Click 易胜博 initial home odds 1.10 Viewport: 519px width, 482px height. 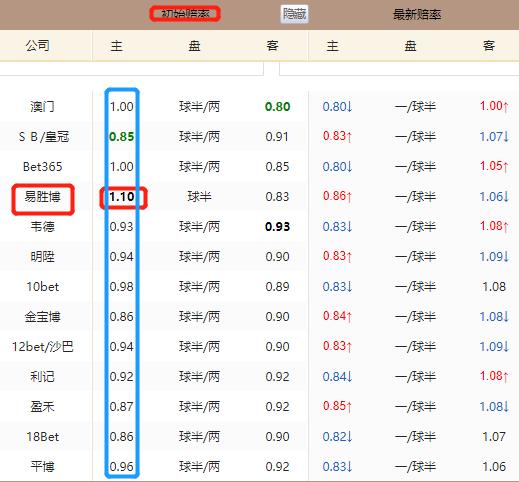pyautogui.click(x=122, y=197)
